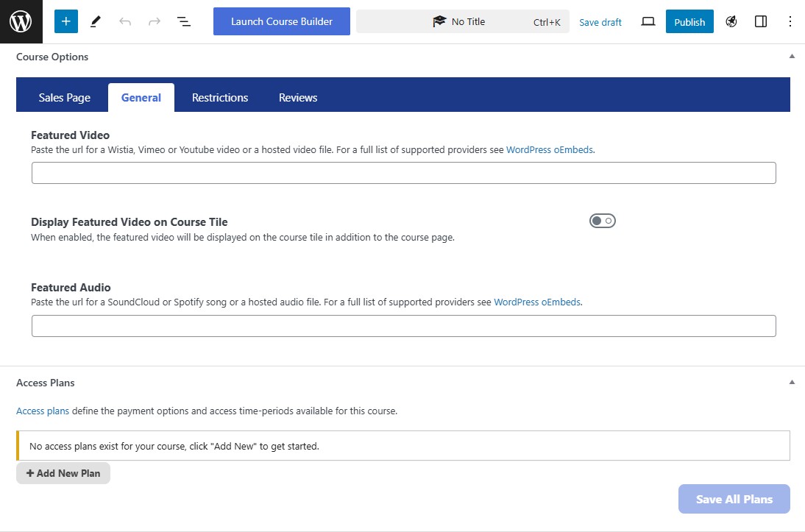Enable Display Featured Video on Course Tile
The image size is (805, 532).
pos(602,221)
